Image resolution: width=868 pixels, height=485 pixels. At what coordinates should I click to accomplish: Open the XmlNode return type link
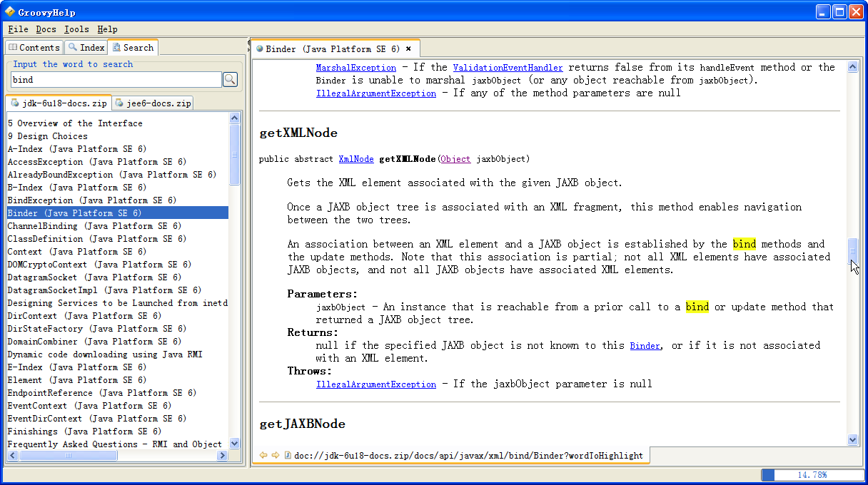[356, 158]
